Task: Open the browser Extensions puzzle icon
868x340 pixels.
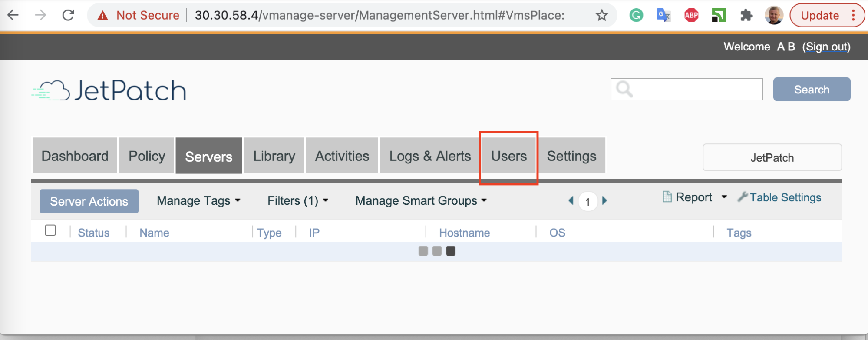Action: point(746,16)
